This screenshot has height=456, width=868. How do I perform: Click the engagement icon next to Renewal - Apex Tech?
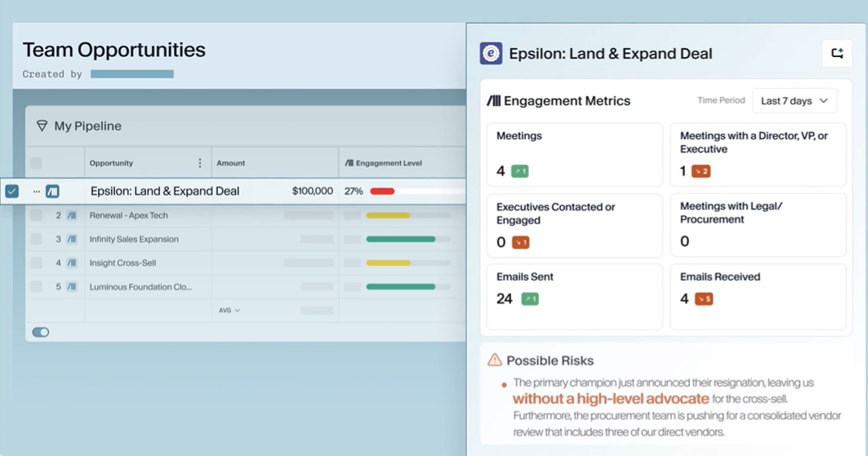(x=72, y=215)
